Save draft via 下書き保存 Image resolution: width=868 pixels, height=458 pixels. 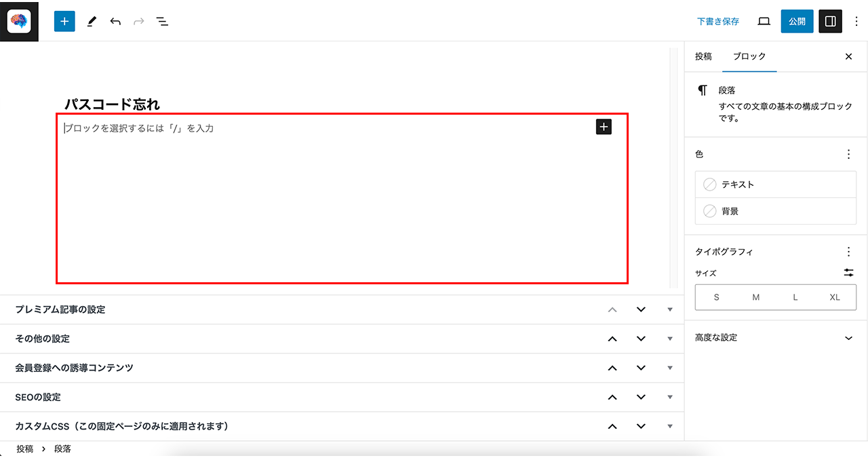click(718, 22)
